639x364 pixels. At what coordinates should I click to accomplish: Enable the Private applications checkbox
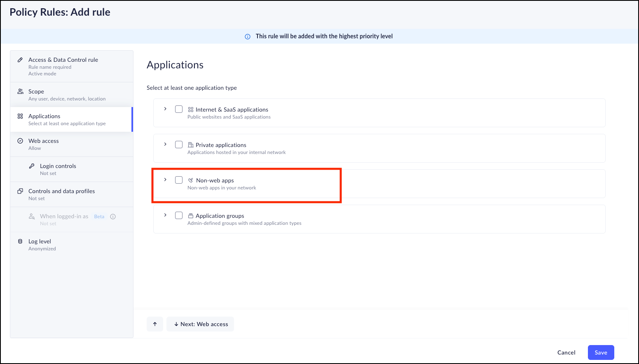point(179,145)
